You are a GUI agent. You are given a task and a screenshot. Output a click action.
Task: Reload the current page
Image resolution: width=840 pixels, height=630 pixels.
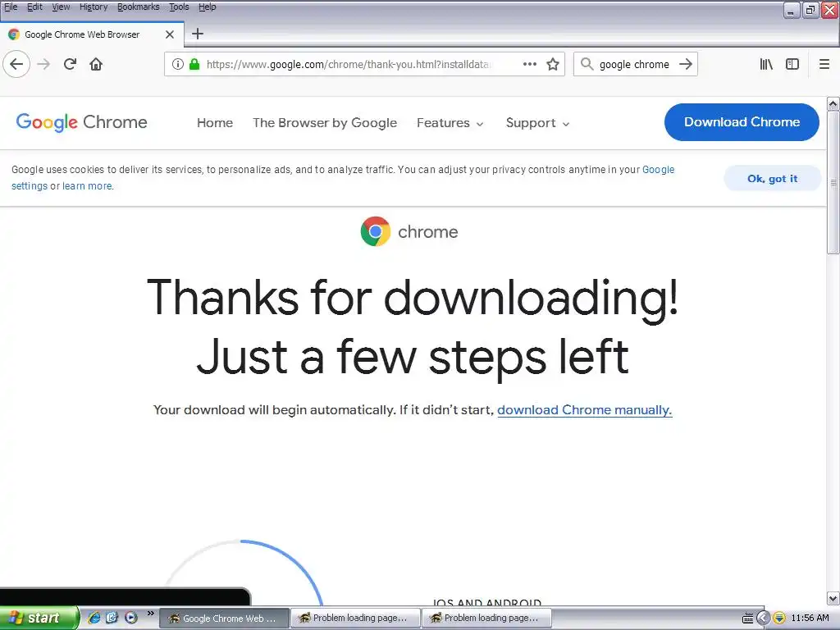pyautogui.click(x=70, y=64)
